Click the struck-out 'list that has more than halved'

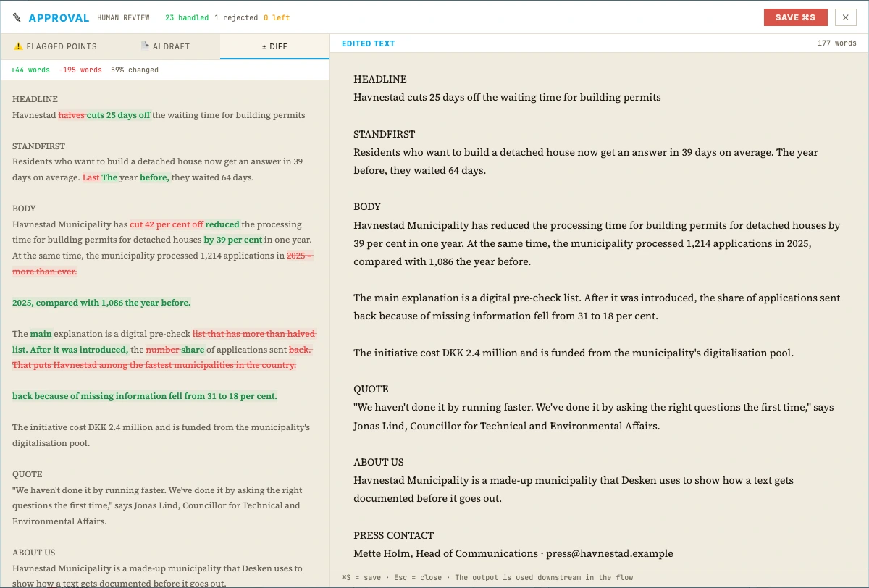pos(254,334)
